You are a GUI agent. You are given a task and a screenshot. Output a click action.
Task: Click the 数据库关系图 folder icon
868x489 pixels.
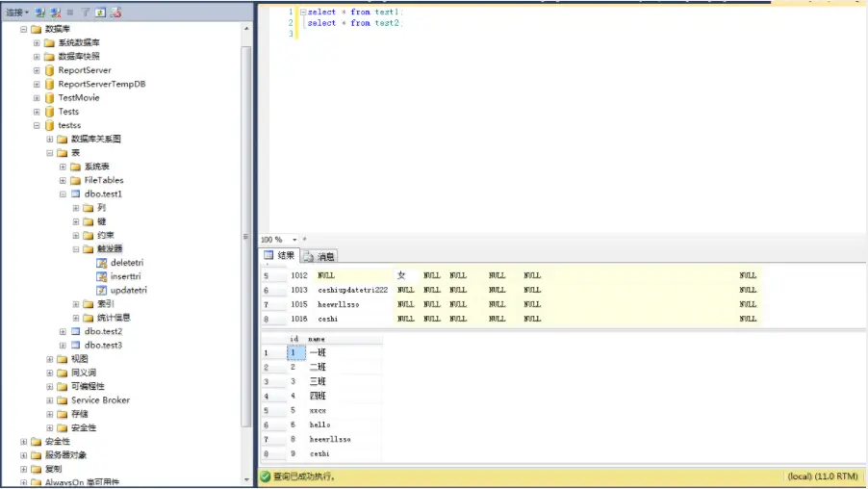coord(63,139)
